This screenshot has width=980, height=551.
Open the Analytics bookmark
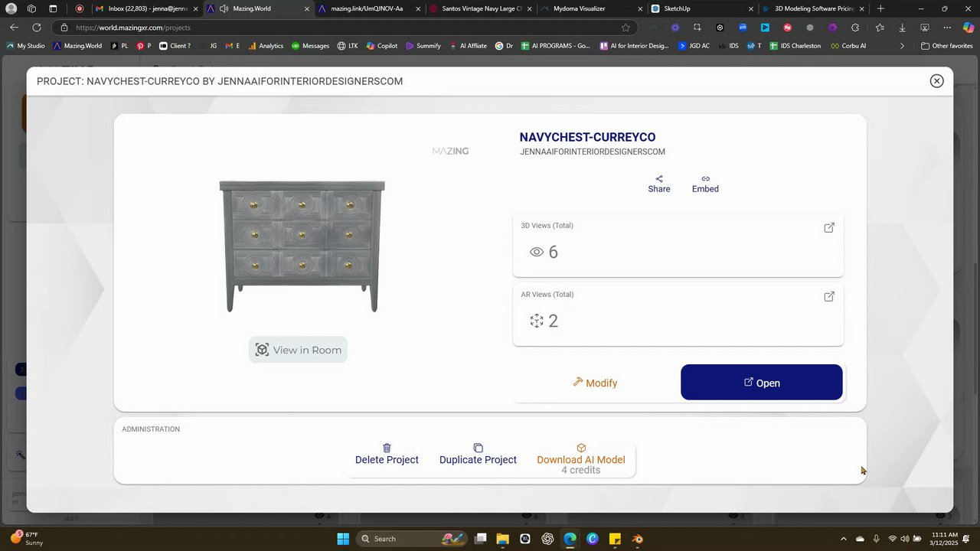266,46
